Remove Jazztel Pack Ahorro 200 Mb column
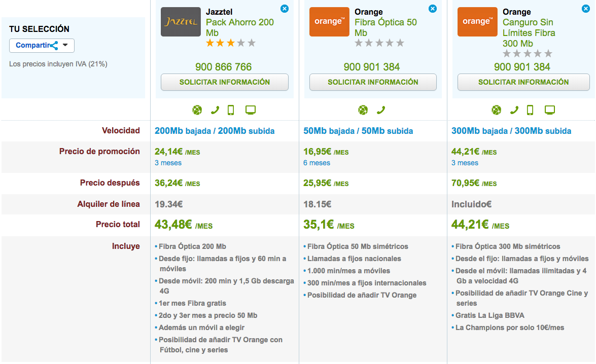The width and height of the screenshot is (596, 364). pos(285,9)
